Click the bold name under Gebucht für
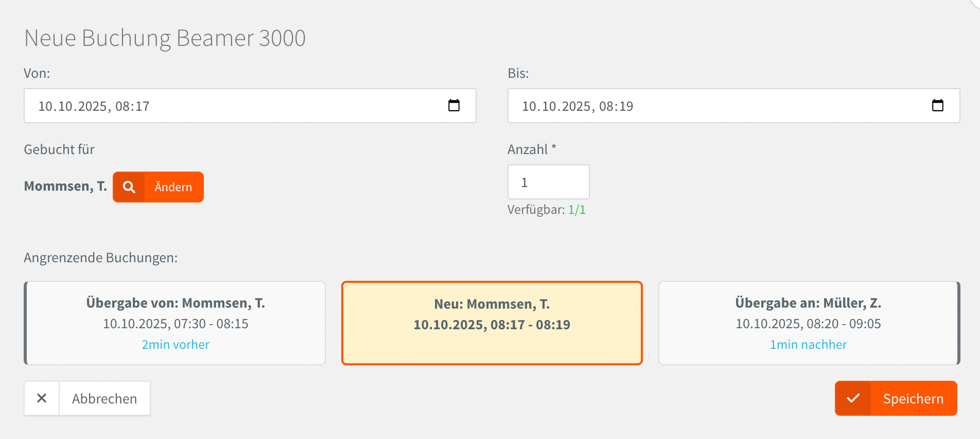The image size is (980, 439). 65,186
